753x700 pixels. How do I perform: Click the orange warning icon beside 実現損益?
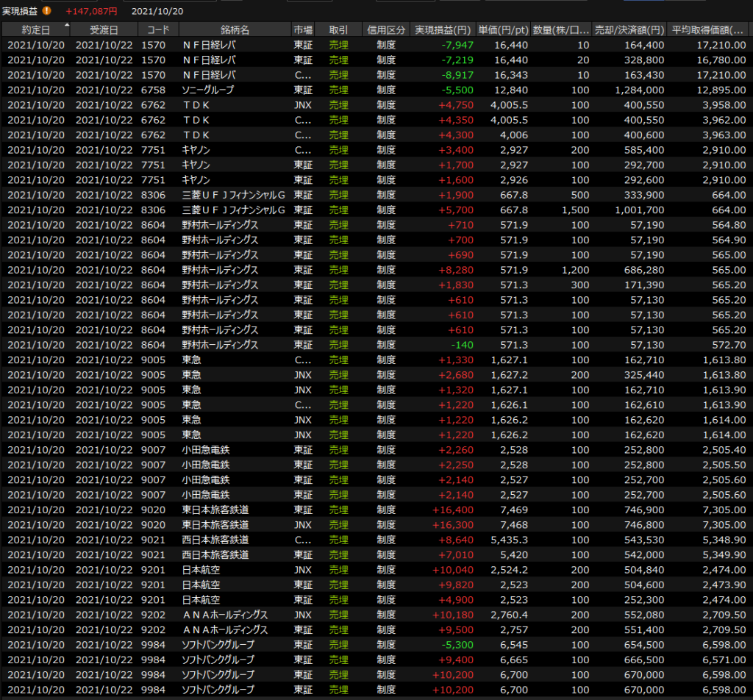(x=47, y=11)
